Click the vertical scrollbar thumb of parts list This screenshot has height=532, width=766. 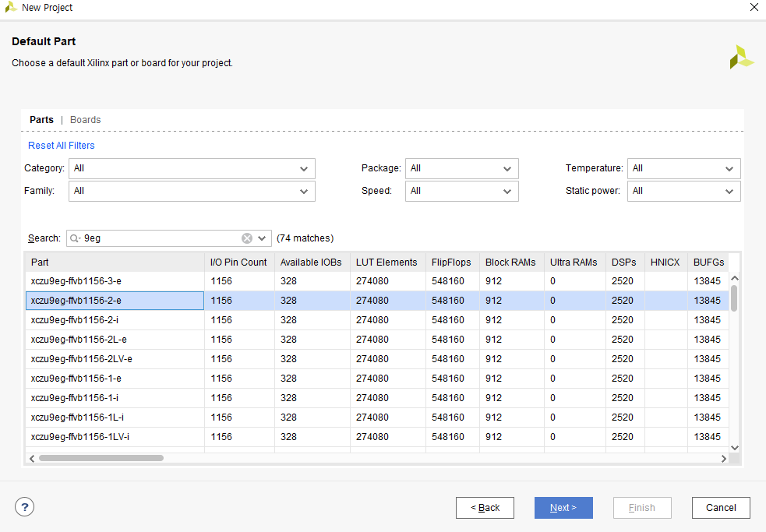pyautogui.click(x=734, y=298)
